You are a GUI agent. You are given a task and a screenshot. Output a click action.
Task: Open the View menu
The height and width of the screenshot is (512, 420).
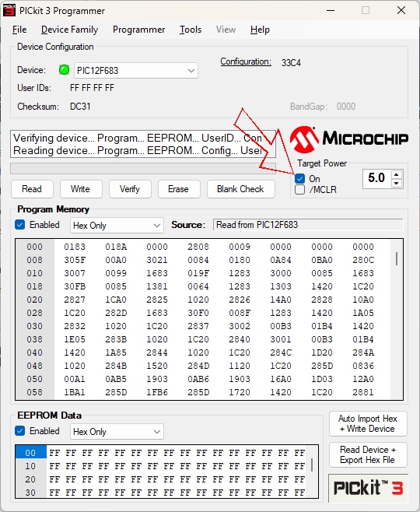(x=226, y=30)
